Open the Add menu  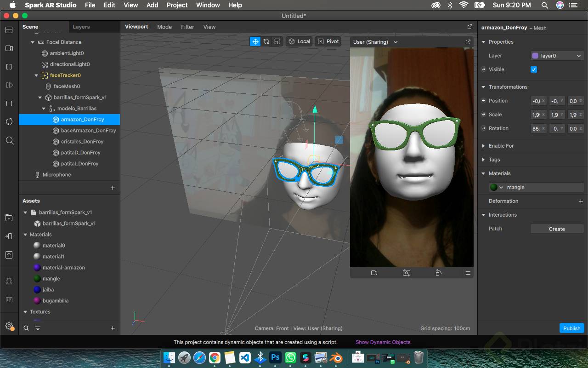[x=152, y=5]
